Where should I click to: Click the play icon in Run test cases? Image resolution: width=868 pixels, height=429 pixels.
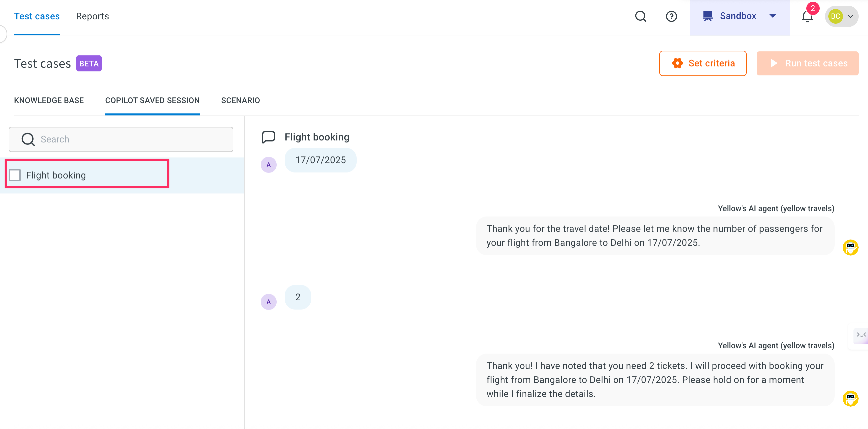(x=774, y=63)
